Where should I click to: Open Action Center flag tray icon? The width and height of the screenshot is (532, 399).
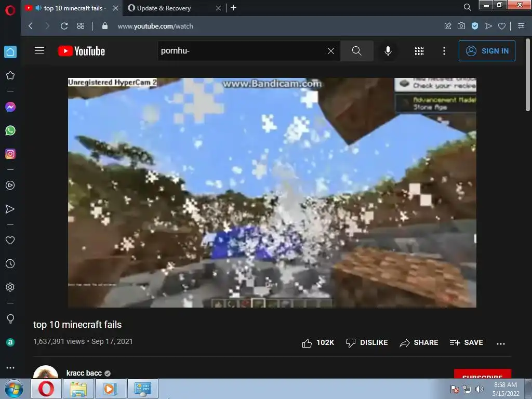click(454, 389)
